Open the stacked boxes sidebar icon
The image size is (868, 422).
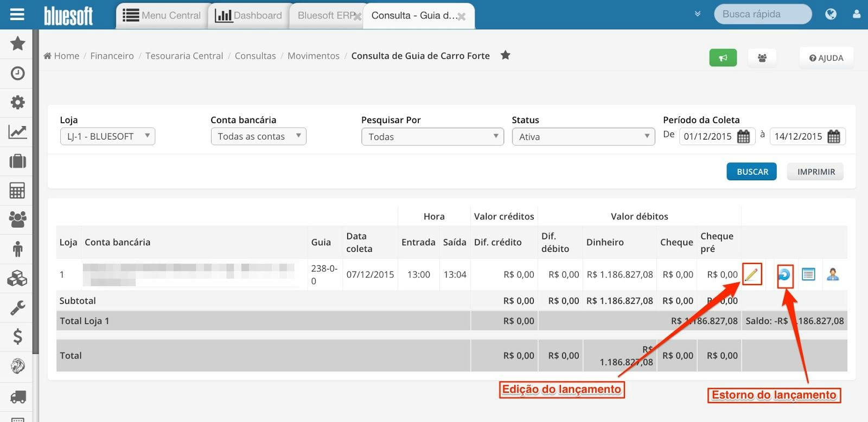click(17, 279)
